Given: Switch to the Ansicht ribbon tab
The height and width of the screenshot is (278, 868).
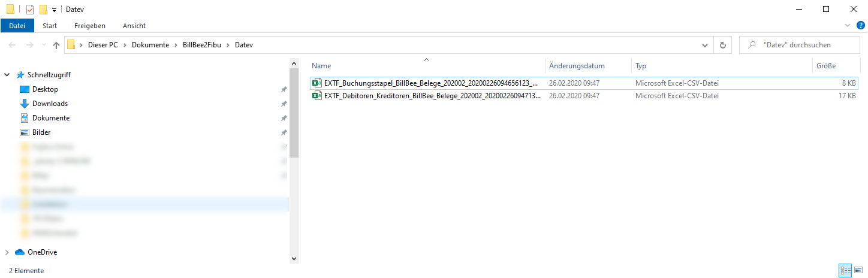Looking at the screenshot, I should coord(134,26).
